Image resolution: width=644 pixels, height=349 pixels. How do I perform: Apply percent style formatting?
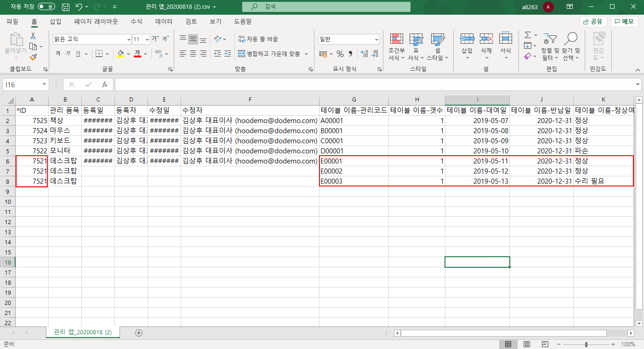(340, 54)
